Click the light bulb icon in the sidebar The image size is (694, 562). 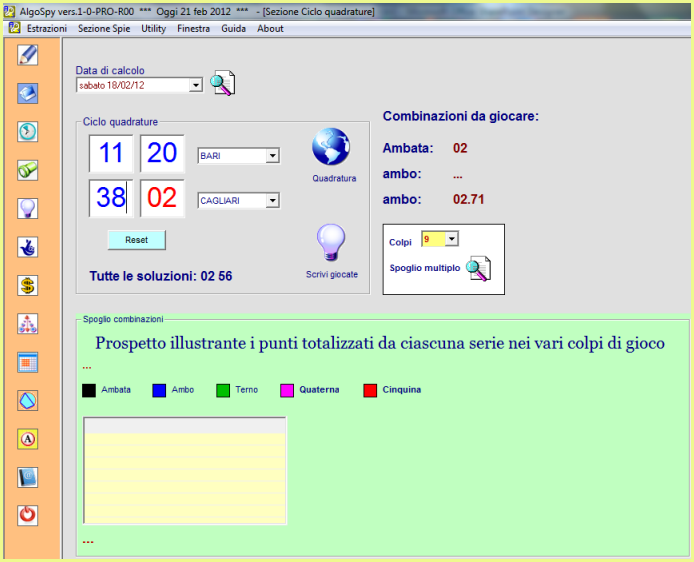click(28, 209)
